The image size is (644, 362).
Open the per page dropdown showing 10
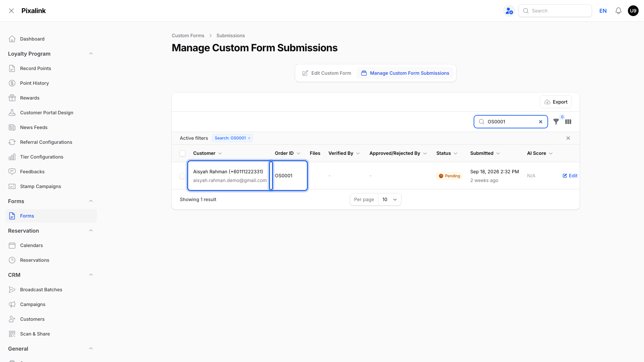click(x=389, y=199)
